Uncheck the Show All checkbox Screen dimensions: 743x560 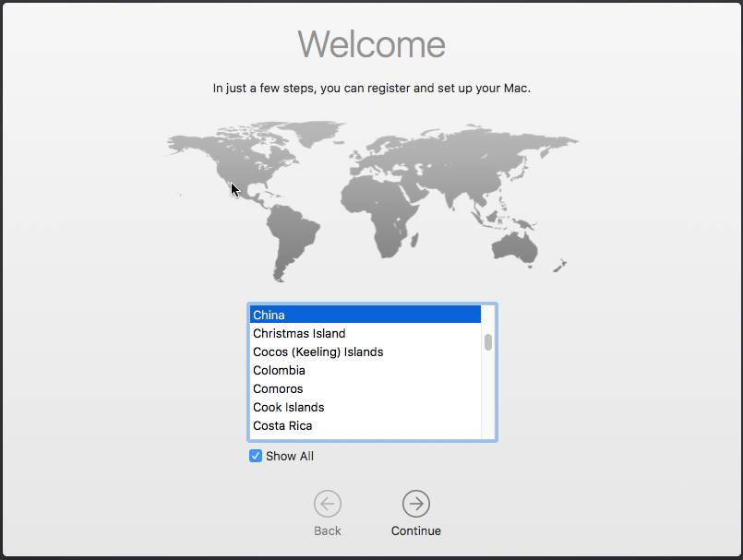[256, 456]
